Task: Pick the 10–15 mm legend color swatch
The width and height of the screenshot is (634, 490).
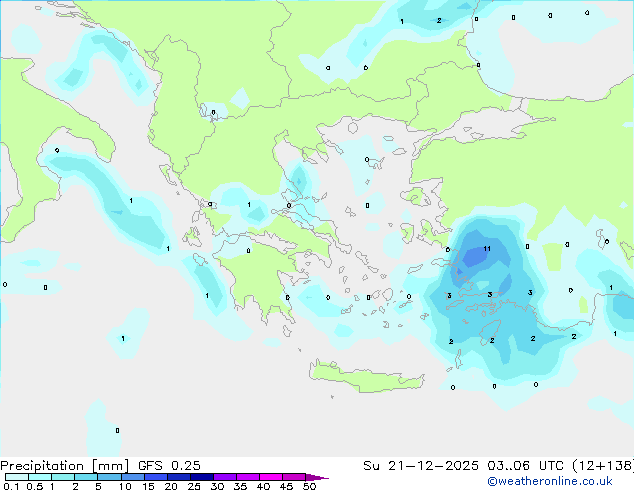Action: pyautogui.click(x=132, y=477)
